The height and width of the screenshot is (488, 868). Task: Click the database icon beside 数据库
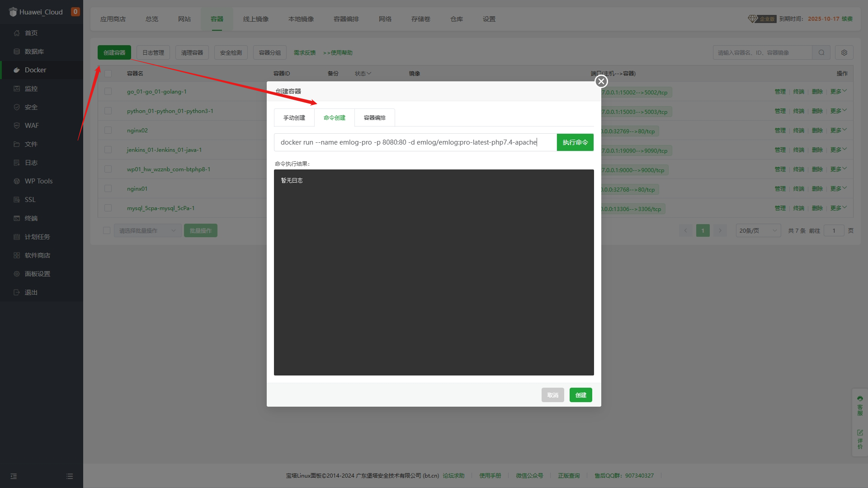coord(17,52)
